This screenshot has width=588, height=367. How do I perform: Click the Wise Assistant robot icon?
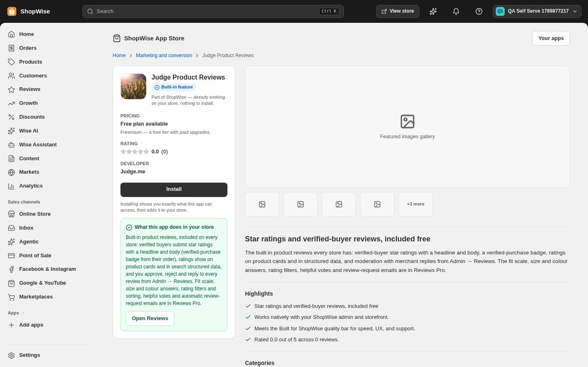pos(12,145)
